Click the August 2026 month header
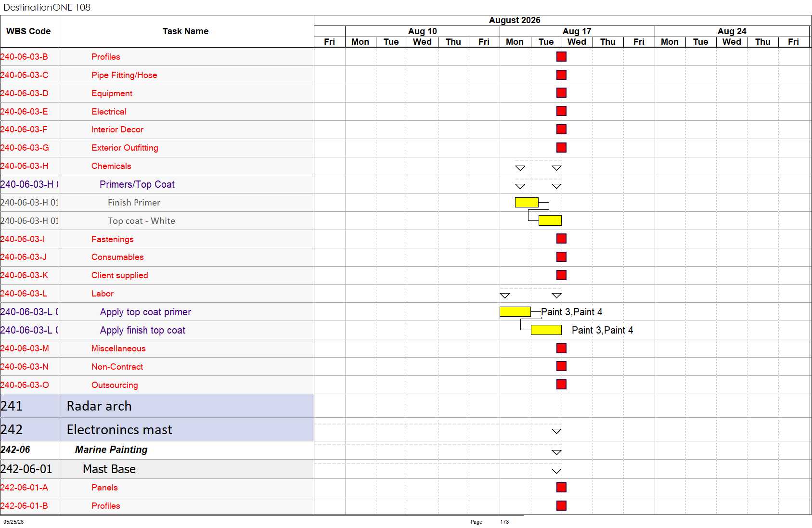The width and height of the screenshot is (812, 528). click(515, 20)
